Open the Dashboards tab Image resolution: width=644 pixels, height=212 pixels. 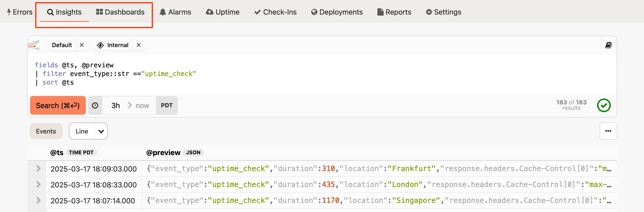click(x=120, y=12)
